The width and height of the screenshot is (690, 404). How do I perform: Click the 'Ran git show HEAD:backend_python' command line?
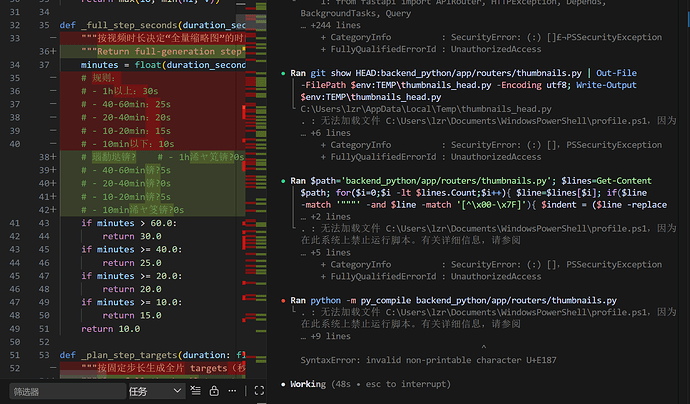coord(463,73)
